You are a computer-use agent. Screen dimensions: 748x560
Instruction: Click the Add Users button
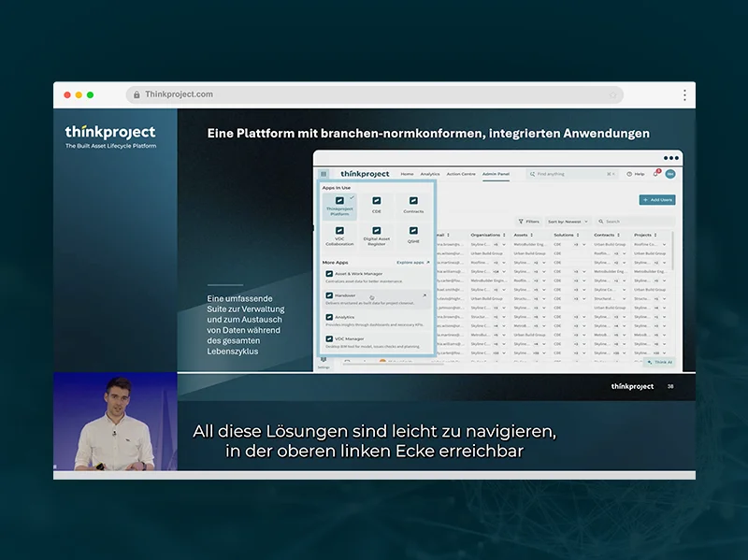click(657, 200)
